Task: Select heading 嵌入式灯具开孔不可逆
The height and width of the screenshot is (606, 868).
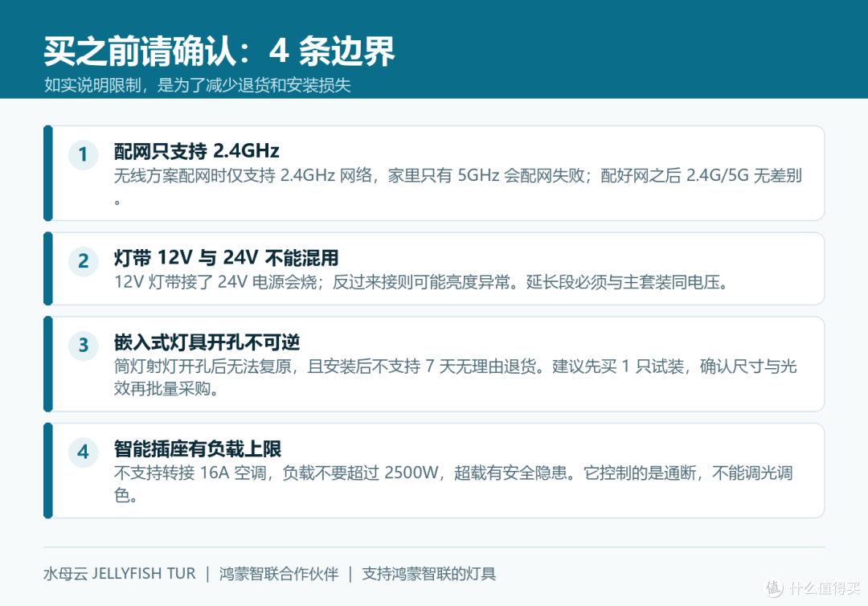Action: click(x=207, y=342)
